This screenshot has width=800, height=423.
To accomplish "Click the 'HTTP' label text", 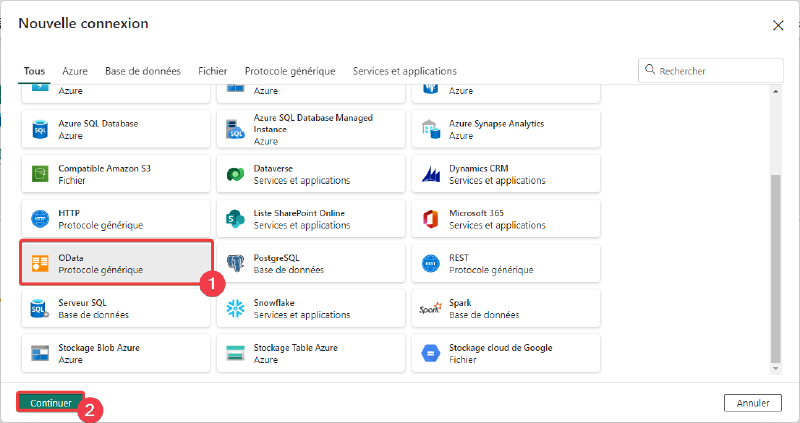I will coord(69,213).
